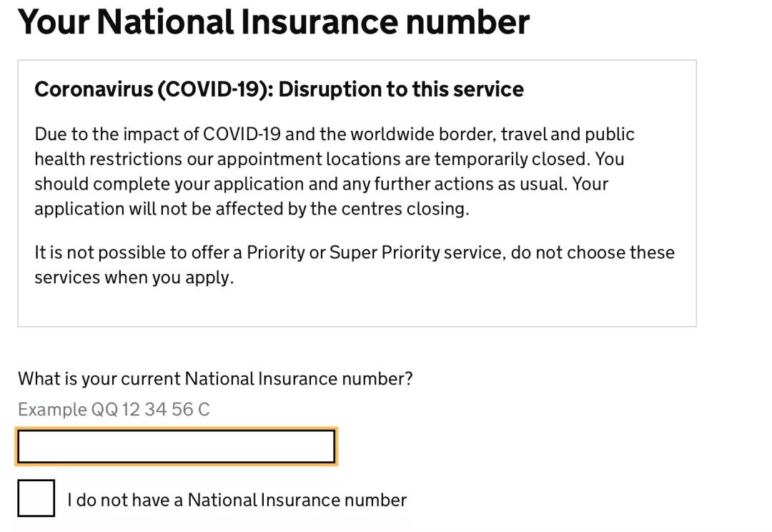This screenshot has width=772, height=532.
Task: Focus the National Insurance number input field
Action: tap(176, 447)
